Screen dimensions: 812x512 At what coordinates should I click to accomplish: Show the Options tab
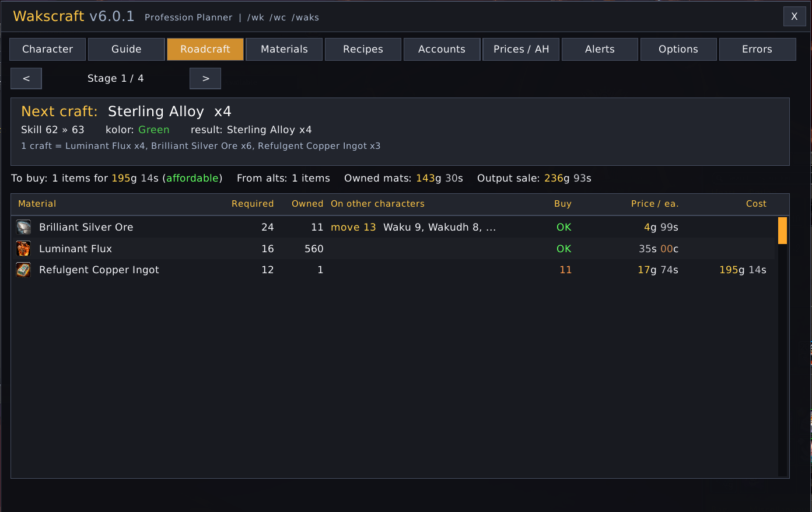[x=678, y=49]
